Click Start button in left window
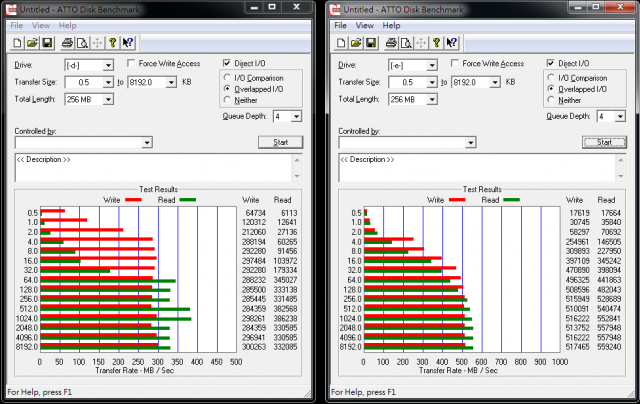This screenshot has height=404, width=640. [x=280, y=142]
